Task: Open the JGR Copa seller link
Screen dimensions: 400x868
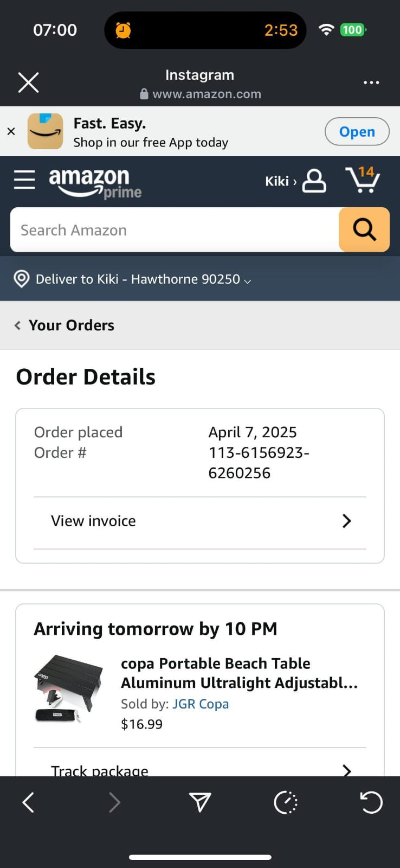Action: click(x=201, y=704)
